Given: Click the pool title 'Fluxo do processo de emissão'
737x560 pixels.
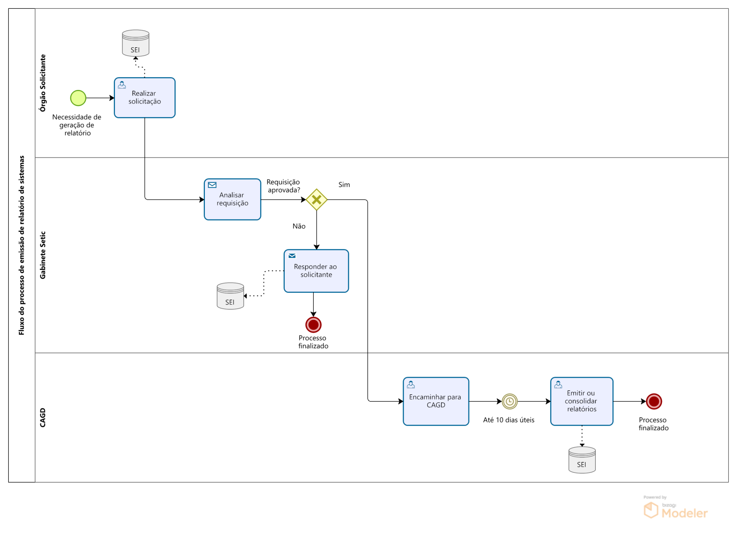Looking at the screenshot, I should (21, 245).
